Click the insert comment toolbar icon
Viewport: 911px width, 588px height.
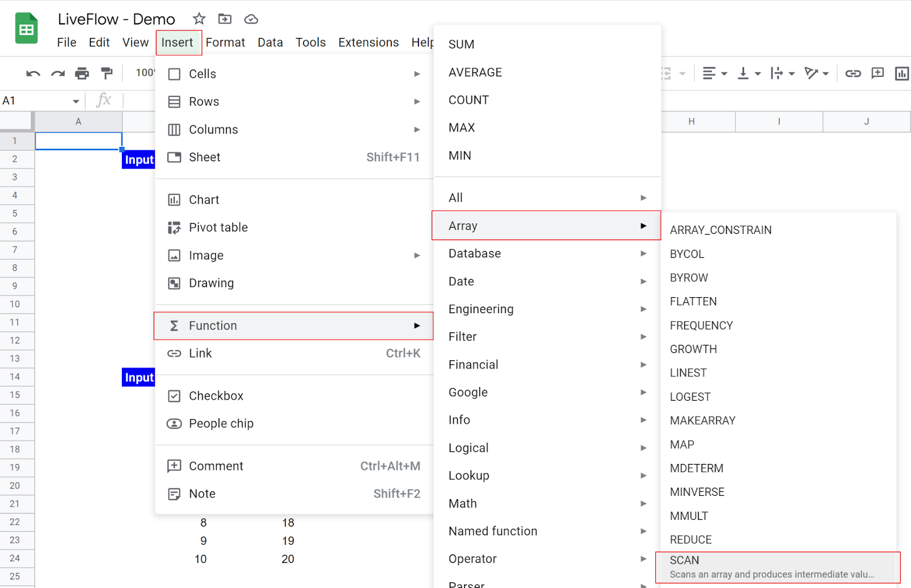tap(877, 73)
